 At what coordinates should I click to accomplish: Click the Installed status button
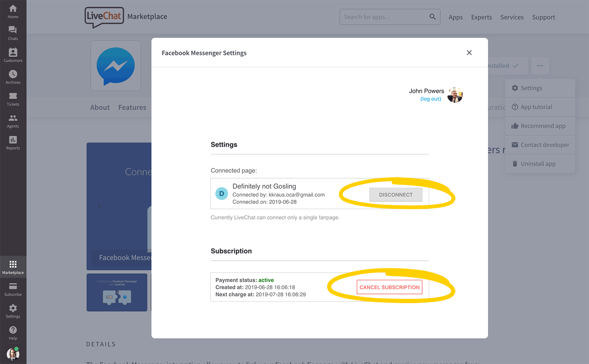(508, 66)
